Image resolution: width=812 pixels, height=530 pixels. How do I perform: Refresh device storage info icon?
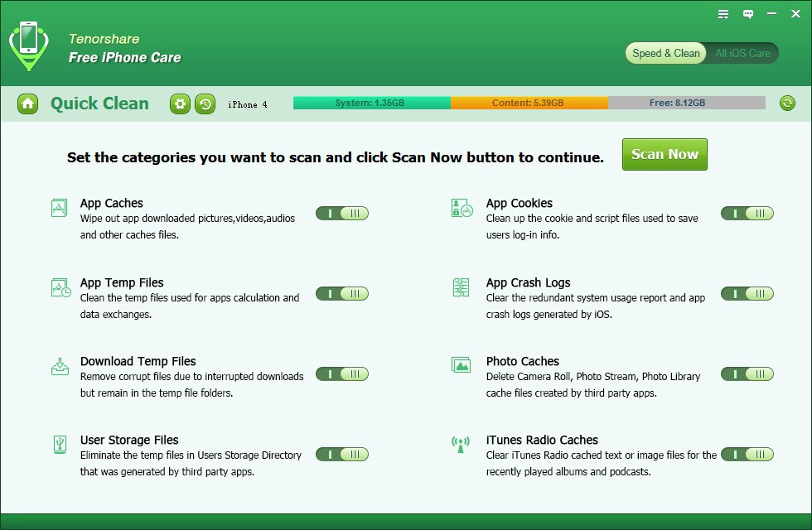pos(787,103)
